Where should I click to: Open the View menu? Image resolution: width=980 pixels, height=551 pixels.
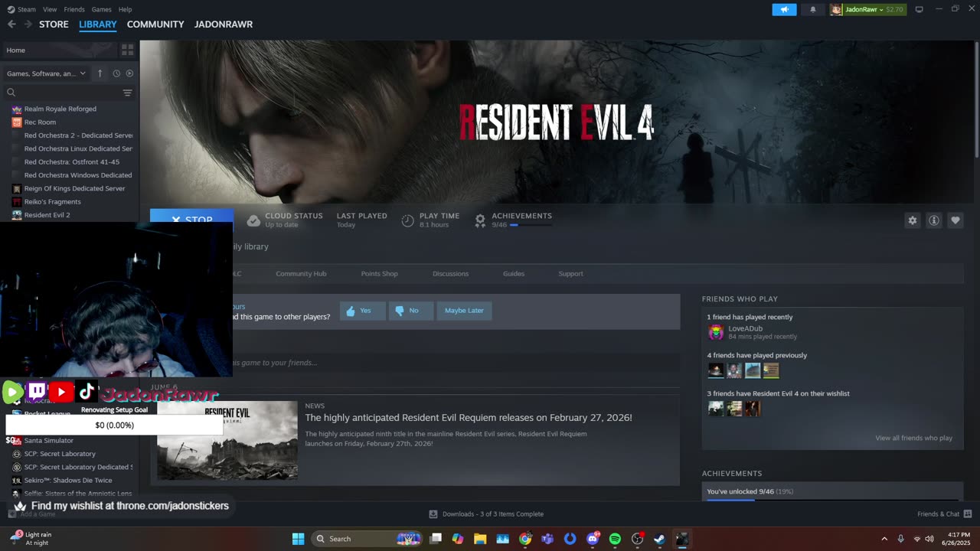(50, 9)
